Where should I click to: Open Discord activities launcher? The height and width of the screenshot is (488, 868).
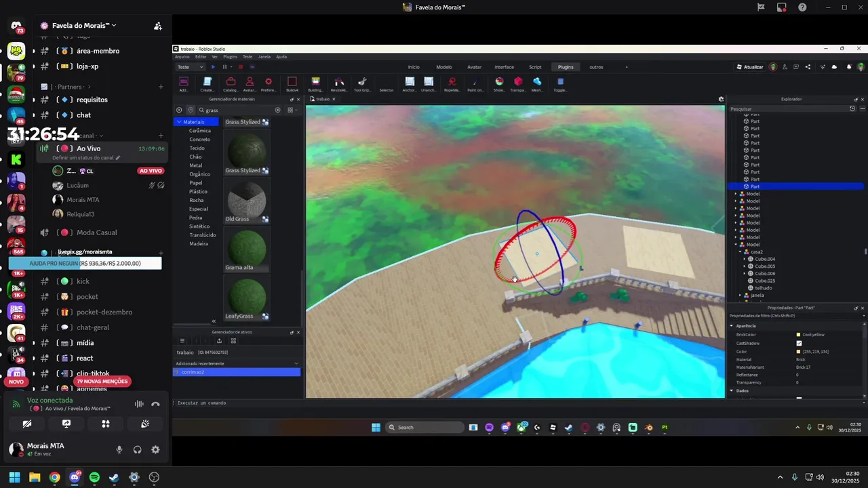[106, 424]
